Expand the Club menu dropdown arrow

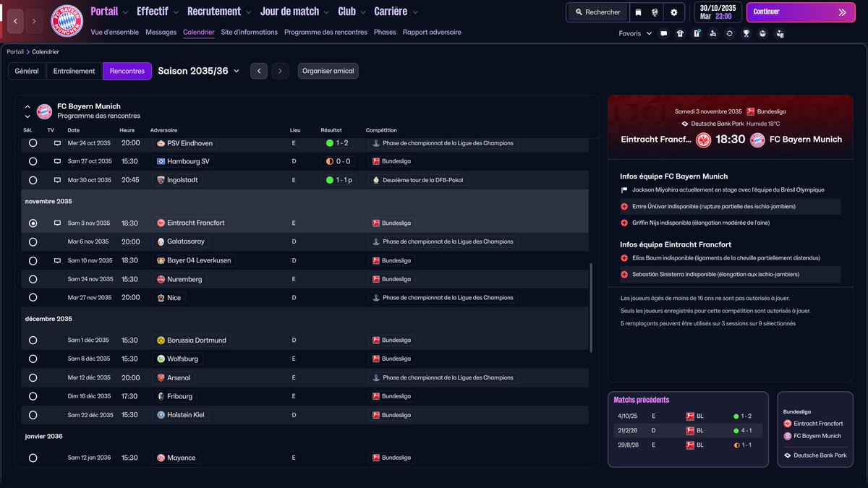[364, 12]
